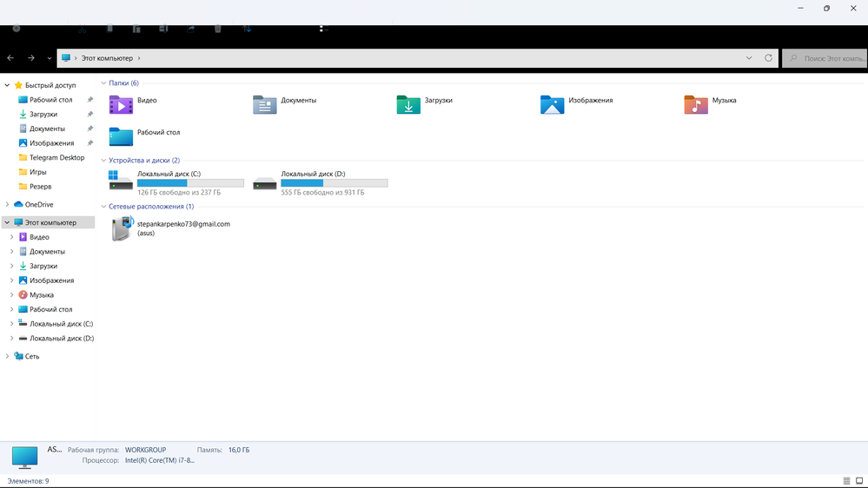Expand Музыка node in tree
This screenshot has width=868, height=488.
(x=11, y=295)
